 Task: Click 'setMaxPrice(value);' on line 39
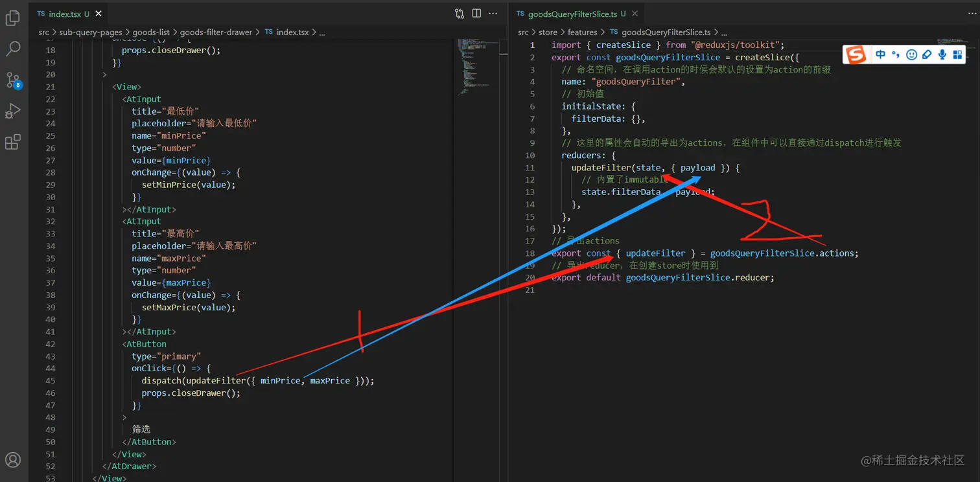point(189,307)
